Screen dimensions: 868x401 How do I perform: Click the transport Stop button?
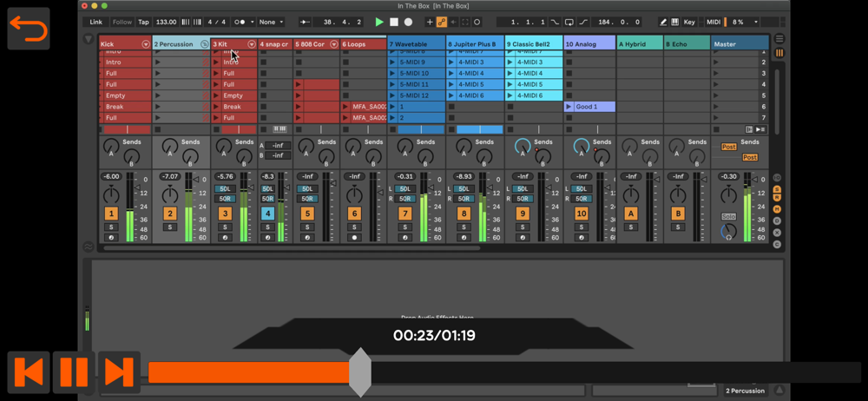[x=393, y=22]
